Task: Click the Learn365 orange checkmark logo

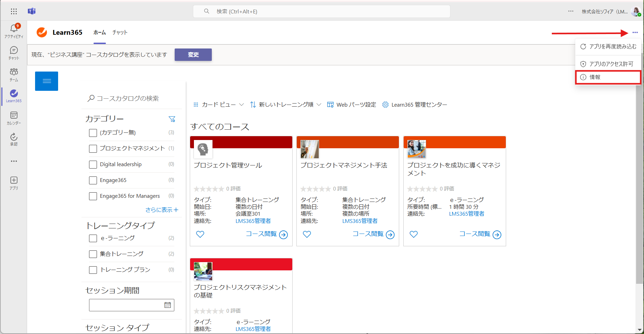Action: [x=42, y=32]
